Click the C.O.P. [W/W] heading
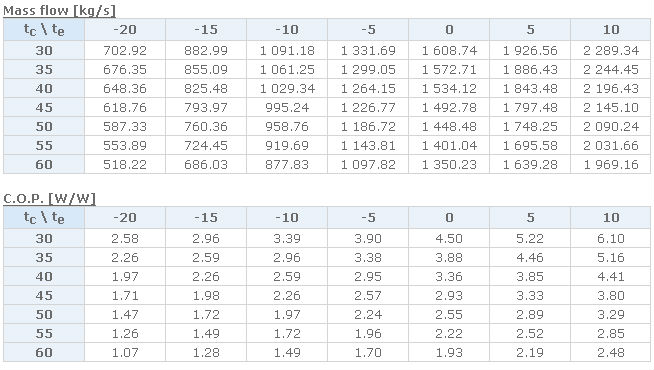 coord(49,198)
